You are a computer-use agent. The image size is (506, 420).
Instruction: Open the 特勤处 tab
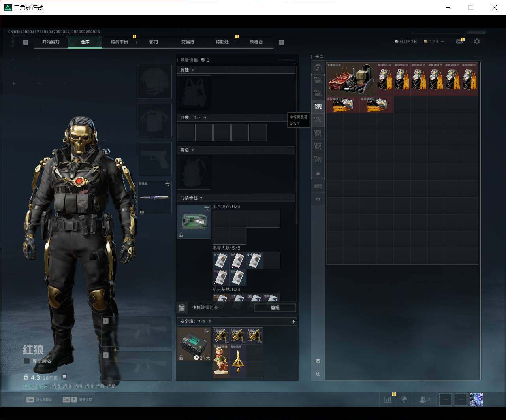[x=222, y=42]
